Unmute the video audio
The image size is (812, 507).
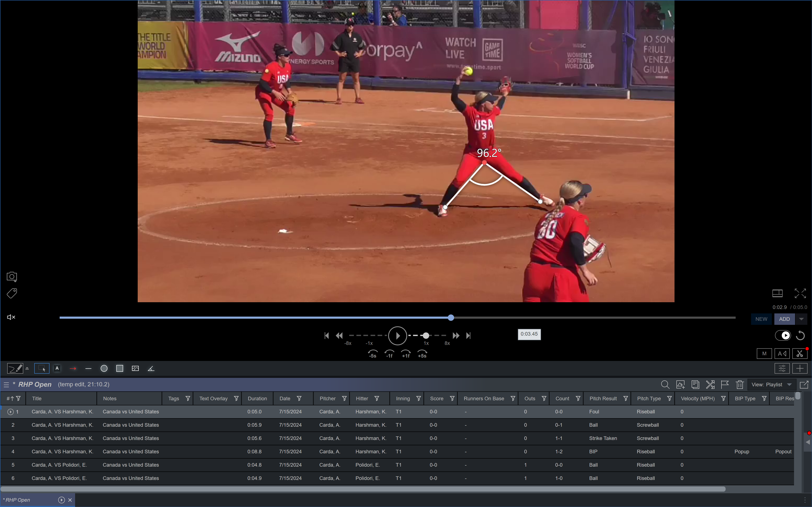11,317
